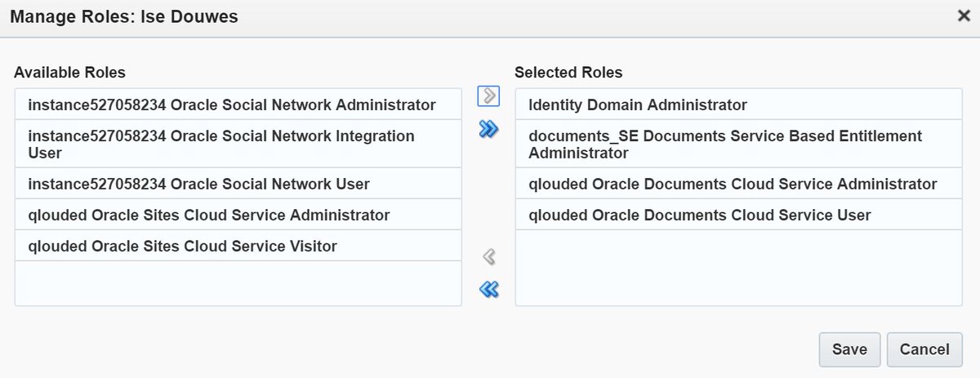Select Identity Domain Administrator in Selected Roles
The image size is (980, 378).
coord(739,105)
